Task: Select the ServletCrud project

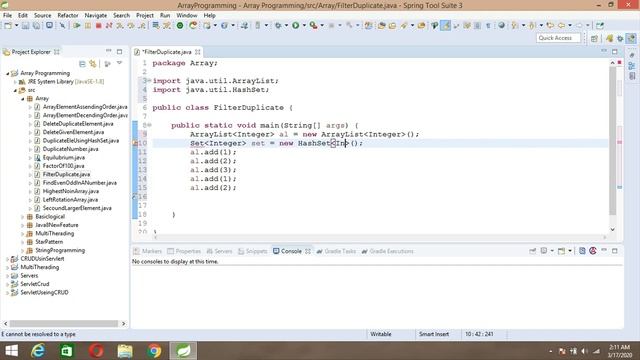Action: 35,284
